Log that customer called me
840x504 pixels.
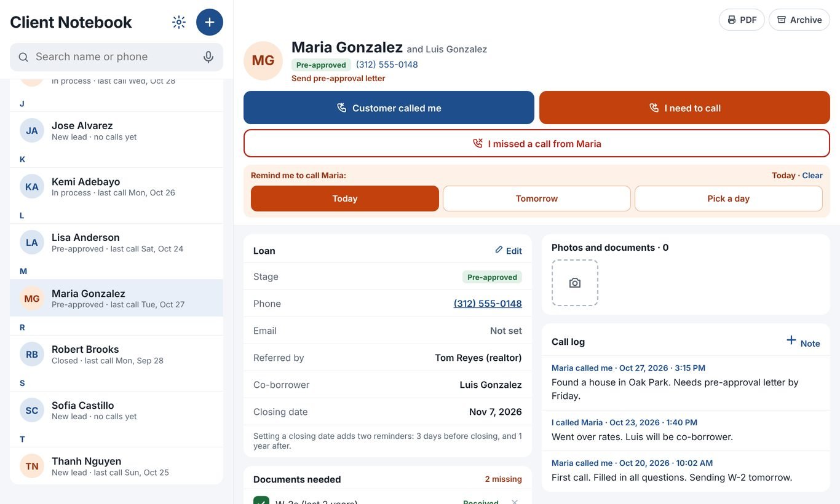(x=389, y=108)
